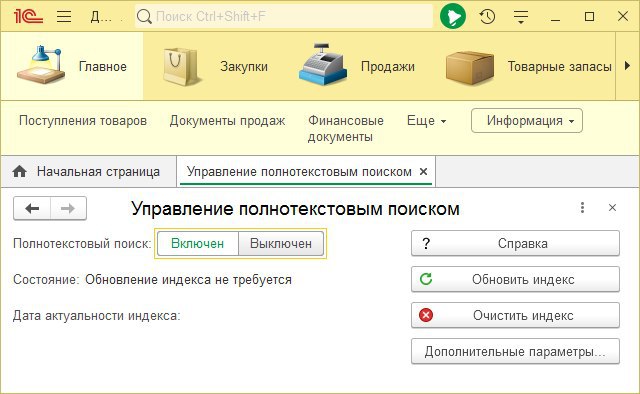Click the text Обновление индекса не требуется
Image resolution: width=640 pixels, height=394 pixels.
coord(188,280)
